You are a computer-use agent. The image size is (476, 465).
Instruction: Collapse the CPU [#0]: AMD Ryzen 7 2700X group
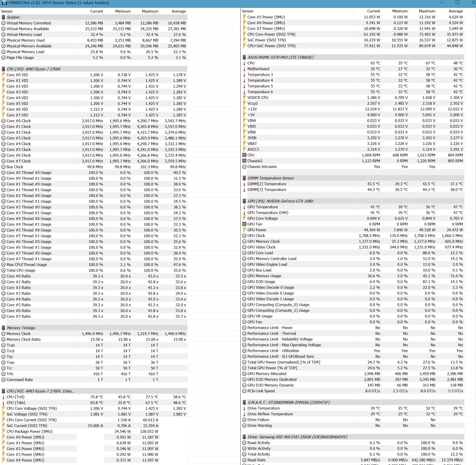3,69
